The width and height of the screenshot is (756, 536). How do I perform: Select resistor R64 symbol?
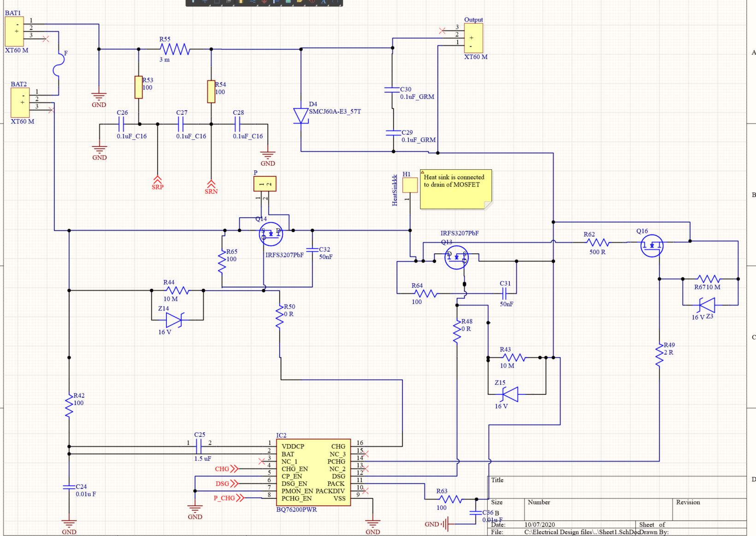point(425,293)
